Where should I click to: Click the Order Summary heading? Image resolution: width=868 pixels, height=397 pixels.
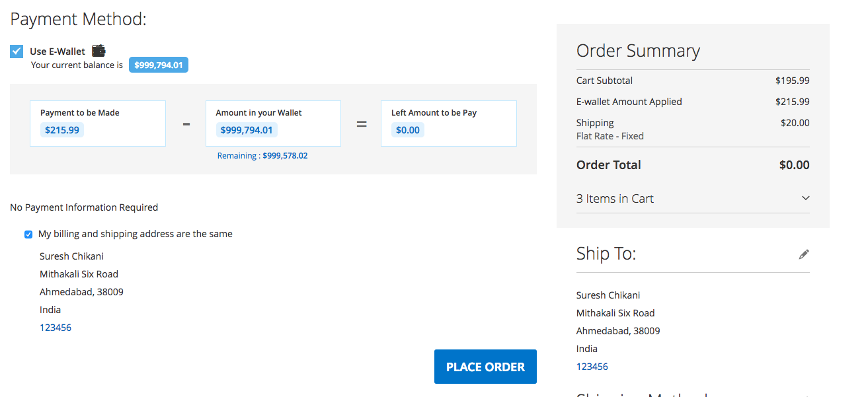[x=638, y=51]
